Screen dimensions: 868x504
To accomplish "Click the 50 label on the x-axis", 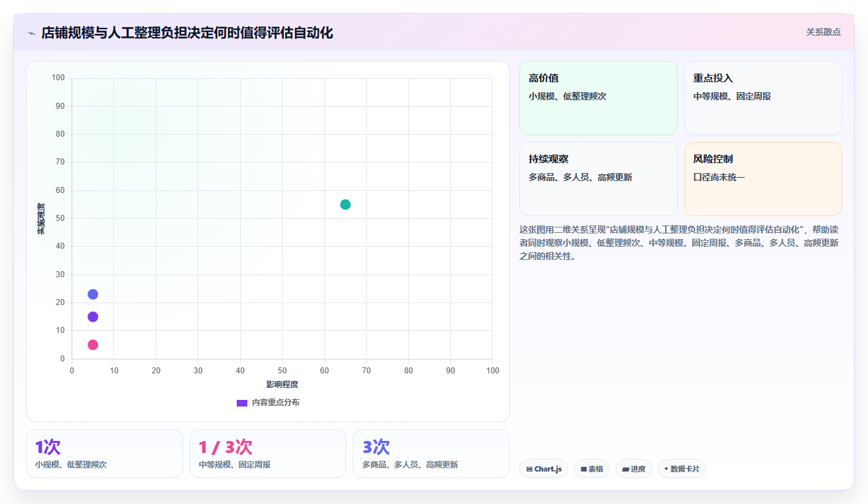I will point(282,371).
